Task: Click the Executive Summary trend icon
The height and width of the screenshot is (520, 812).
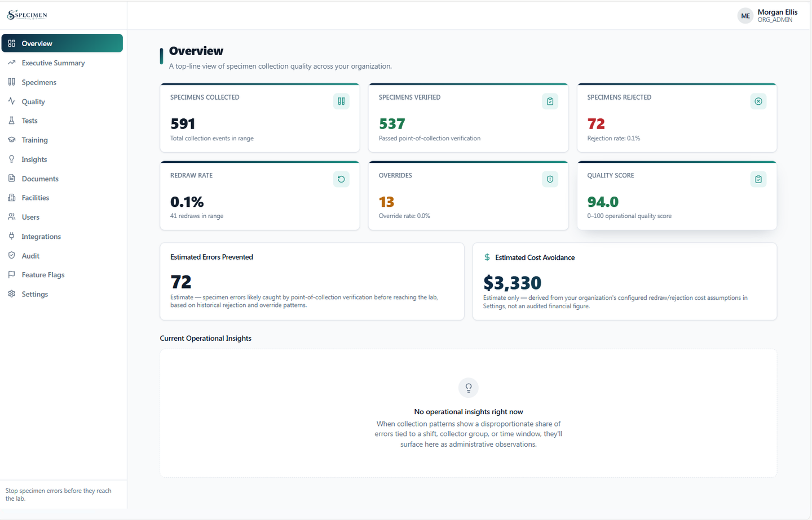Action: click(11, 63)
